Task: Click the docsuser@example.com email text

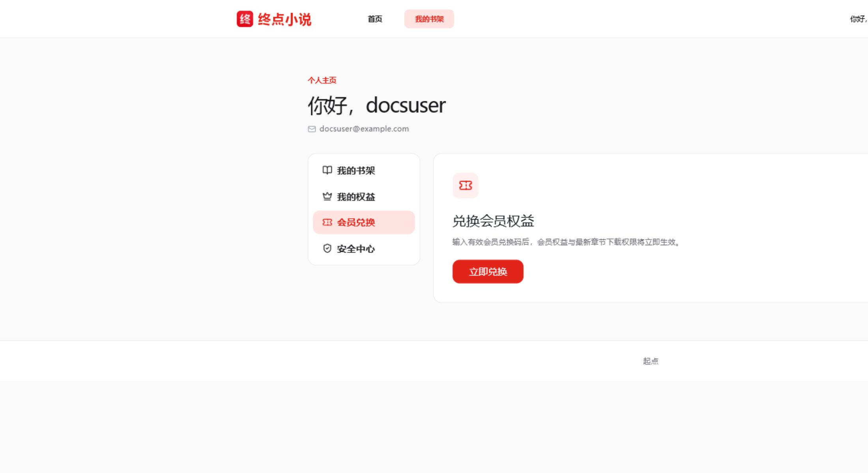Action: click(364, 128)
